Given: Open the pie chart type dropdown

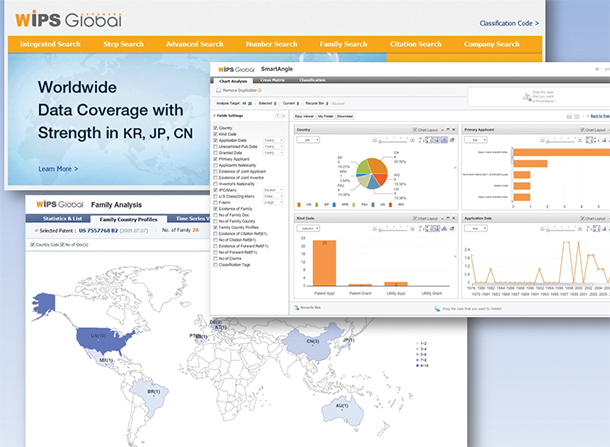Looking at the screenshot, I should click(x=306, y=140).
